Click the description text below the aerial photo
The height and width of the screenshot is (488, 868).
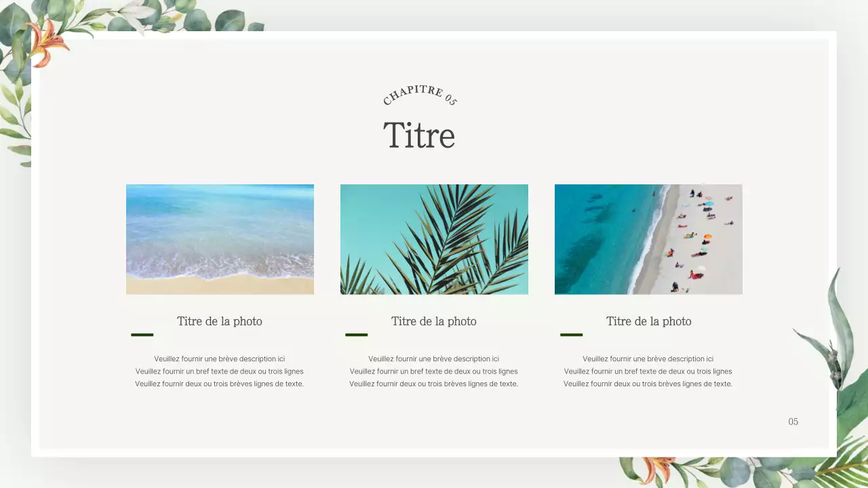648,371
